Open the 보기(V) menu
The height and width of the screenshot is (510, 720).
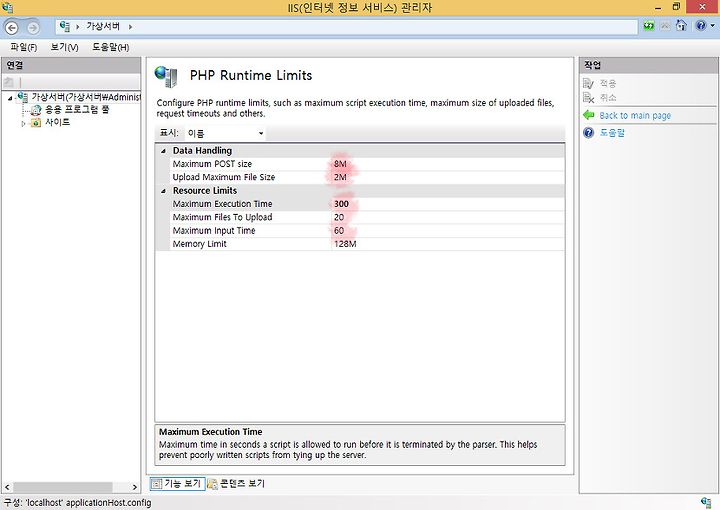pyautogui.click(x=64, y=47)
